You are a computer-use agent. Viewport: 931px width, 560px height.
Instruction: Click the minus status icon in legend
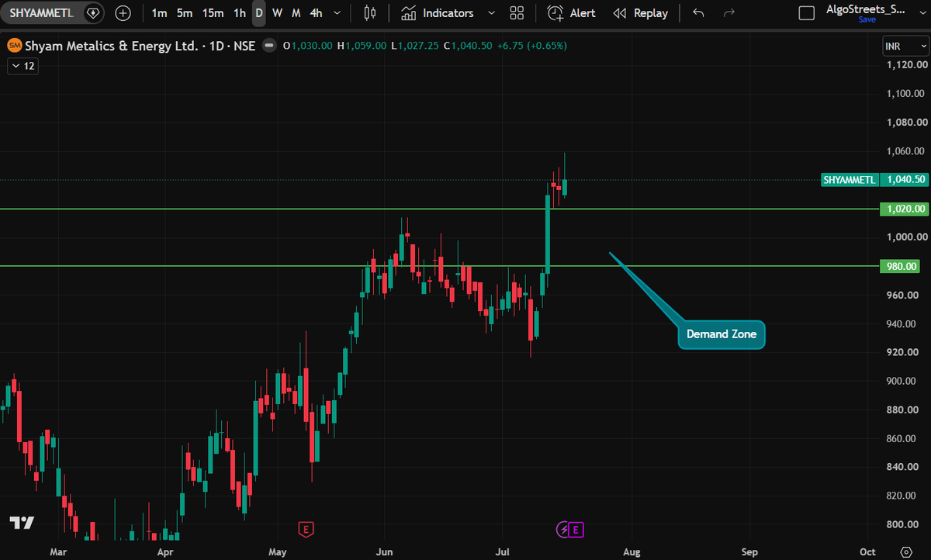pos(269,46)
